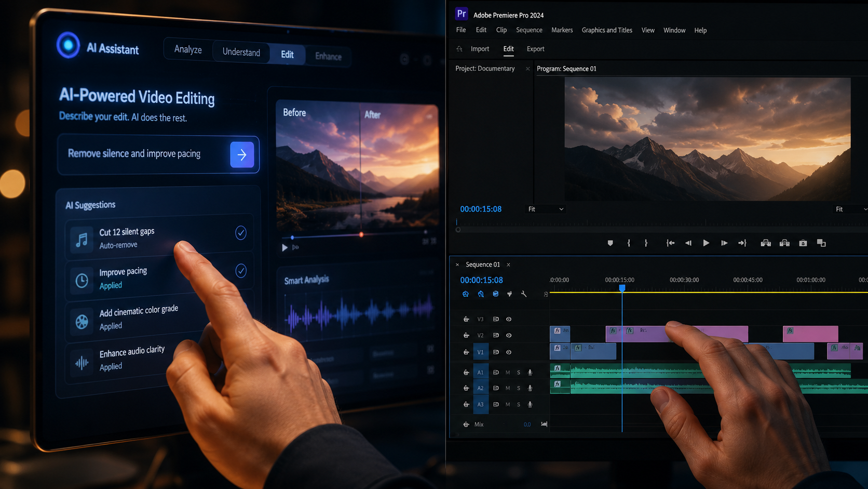This screenshot has height=489, width=868.
Task: Toggle the 'Cut 12 silent gaps' checkmark
Action: click(x=241, y=233)
